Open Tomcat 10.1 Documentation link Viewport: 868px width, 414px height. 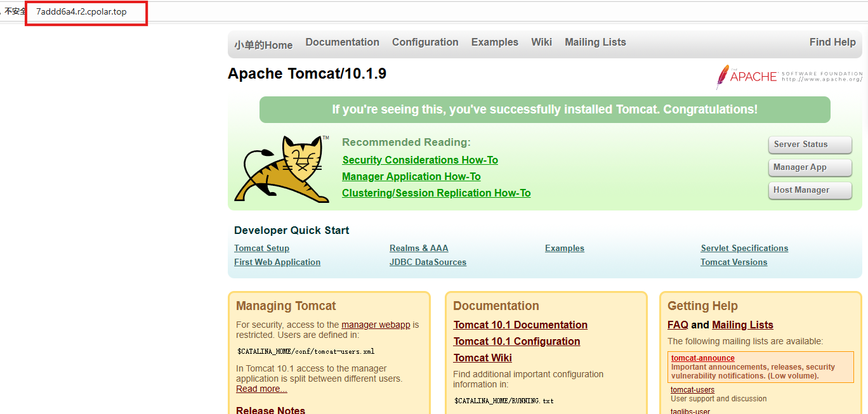pos(520,325)
